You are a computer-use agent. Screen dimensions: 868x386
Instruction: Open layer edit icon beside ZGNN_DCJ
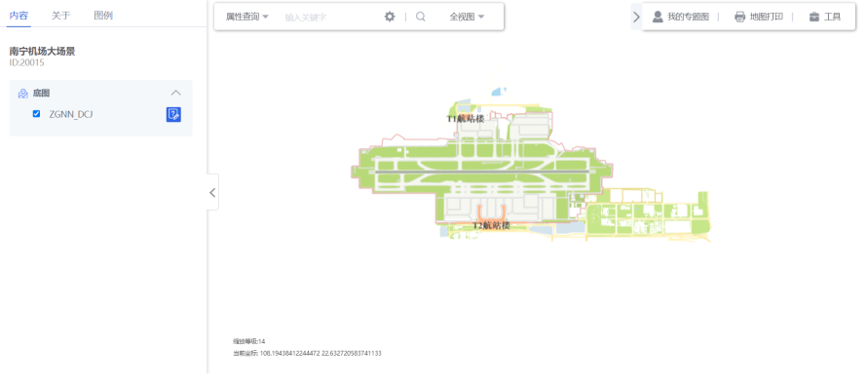tap(173, 115)
